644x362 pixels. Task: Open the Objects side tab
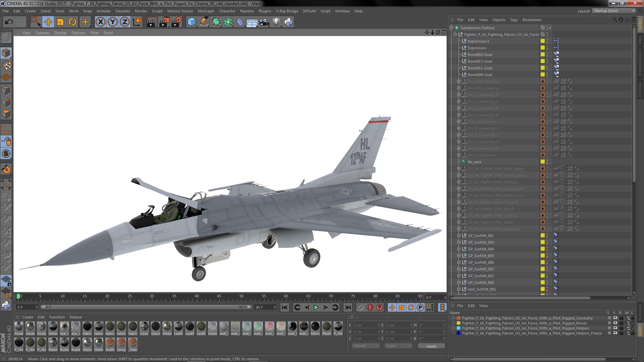640,24
